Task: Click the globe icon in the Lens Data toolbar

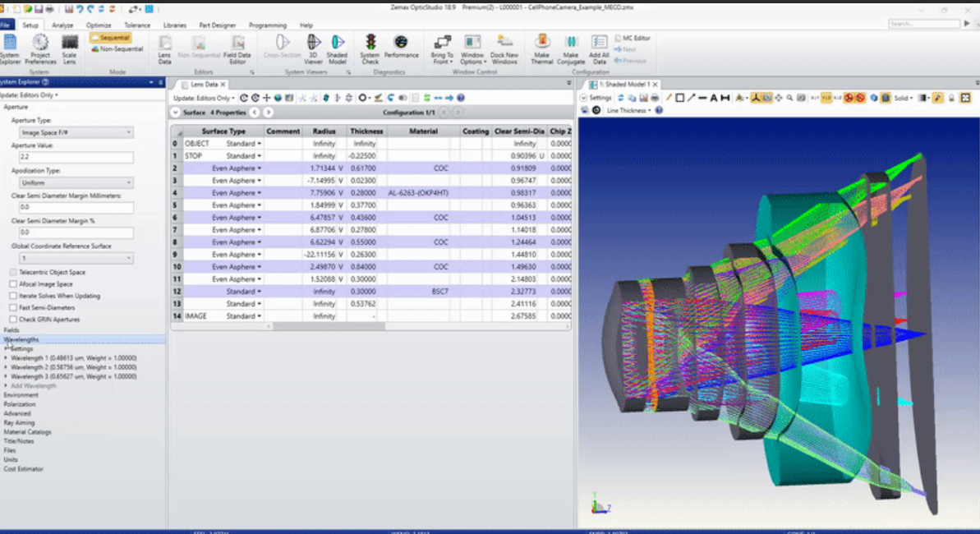Action: (278, 98)
